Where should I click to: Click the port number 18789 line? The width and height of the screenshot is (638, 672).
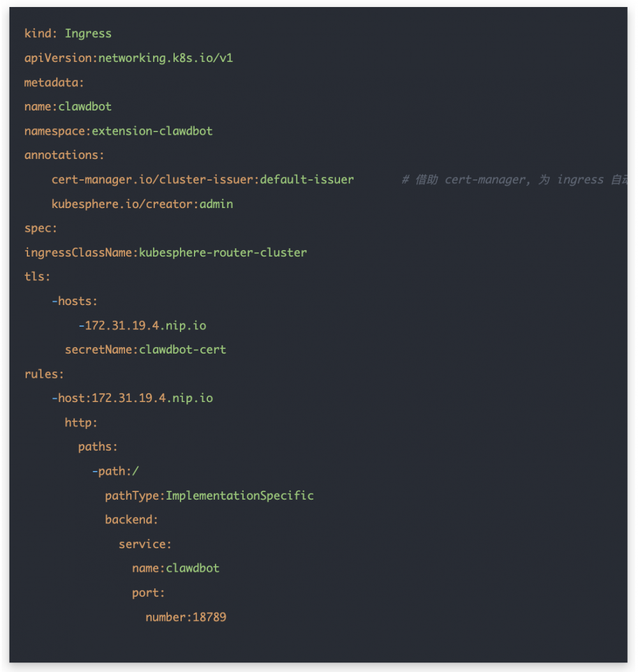point(186,617)
